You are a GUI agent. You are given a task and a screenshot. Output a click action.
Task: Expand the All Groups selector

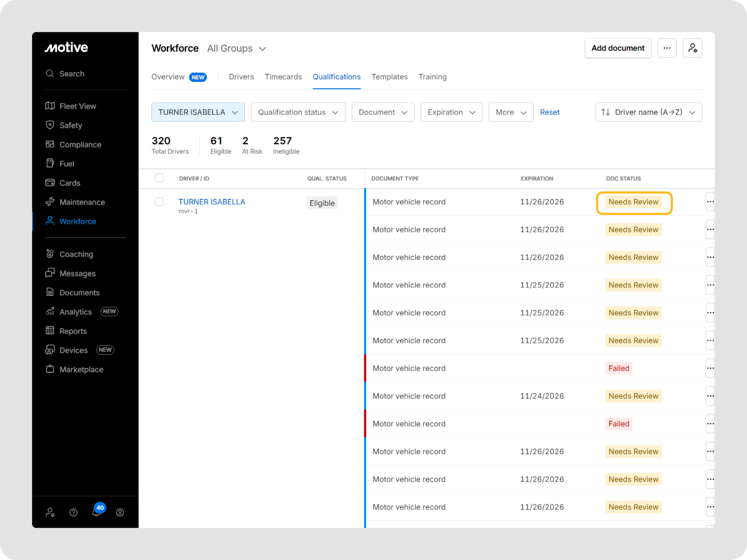click(x=237, y=49)
